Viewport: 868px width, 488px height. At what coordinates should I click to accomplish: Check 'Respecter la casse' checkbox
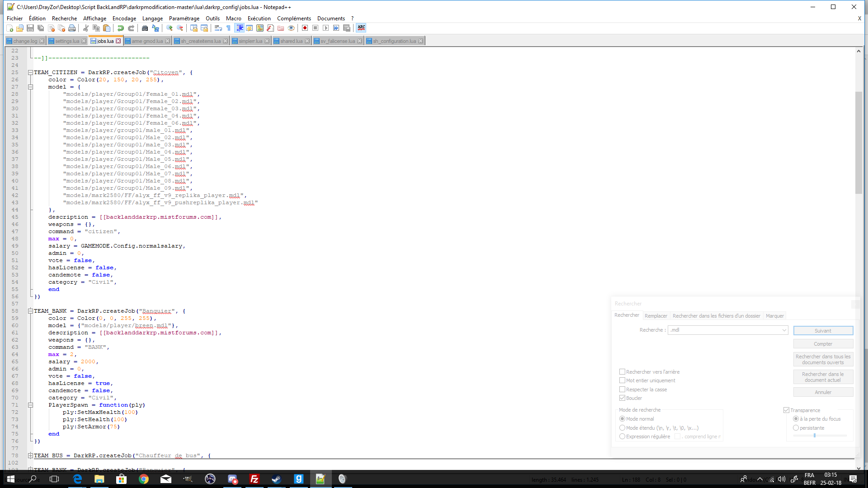tap(622, 389)
